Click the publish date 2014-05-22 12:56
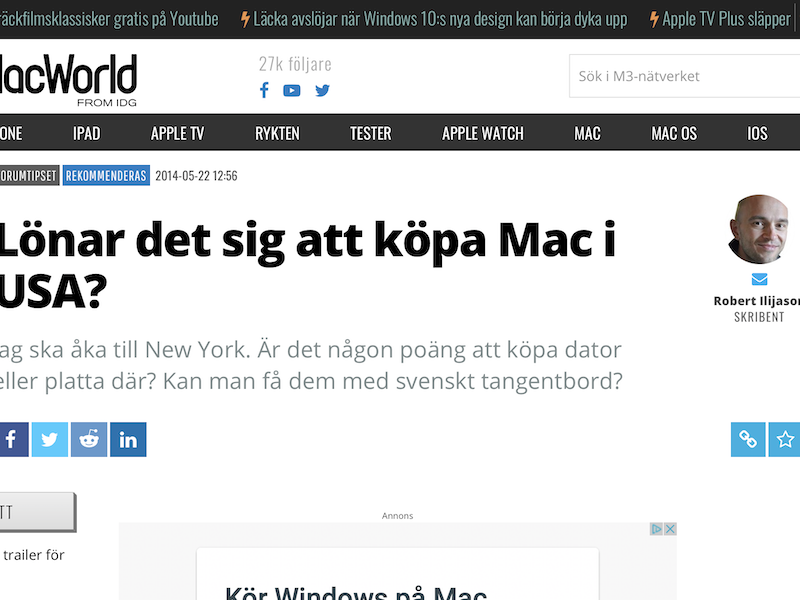 pyautogui.click(x=196, y=176)
